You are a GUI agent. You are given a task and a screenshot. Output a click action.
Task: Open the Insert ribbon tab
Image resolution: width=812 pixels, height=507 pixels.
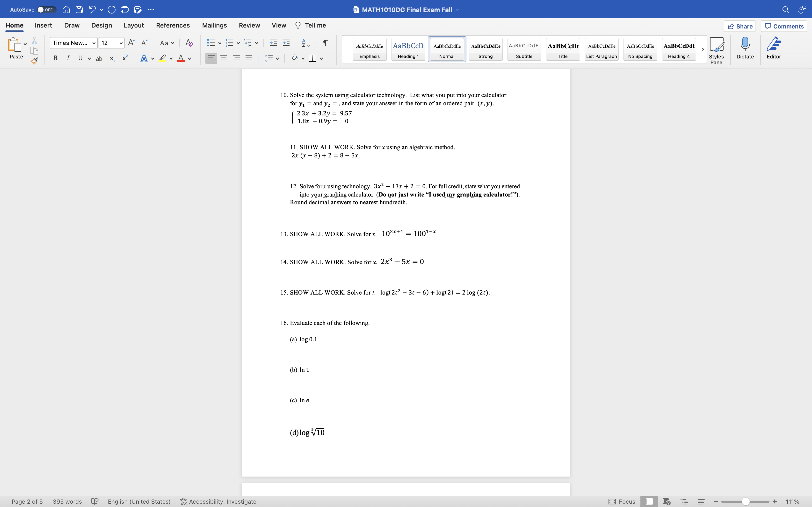coord(43,25)
